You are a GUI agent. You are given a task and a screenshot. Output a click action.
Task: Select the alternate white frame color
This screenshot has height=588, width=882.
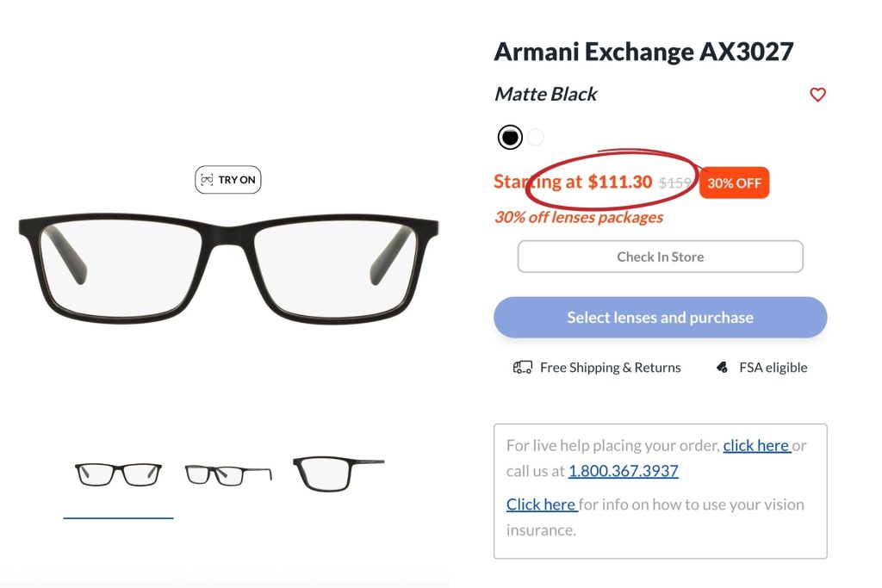[535, 137]
